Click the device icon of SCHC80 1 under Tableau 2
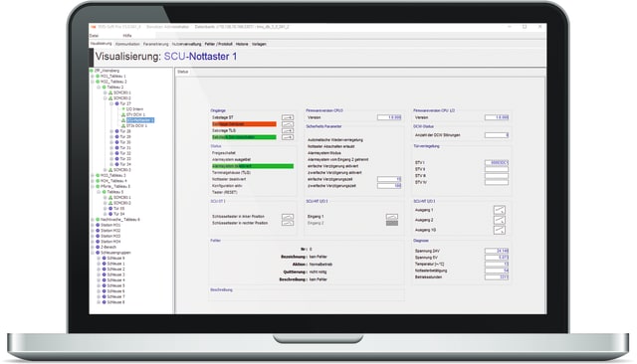This screenshot has height=364, width=637. click(x=110, y=92)
